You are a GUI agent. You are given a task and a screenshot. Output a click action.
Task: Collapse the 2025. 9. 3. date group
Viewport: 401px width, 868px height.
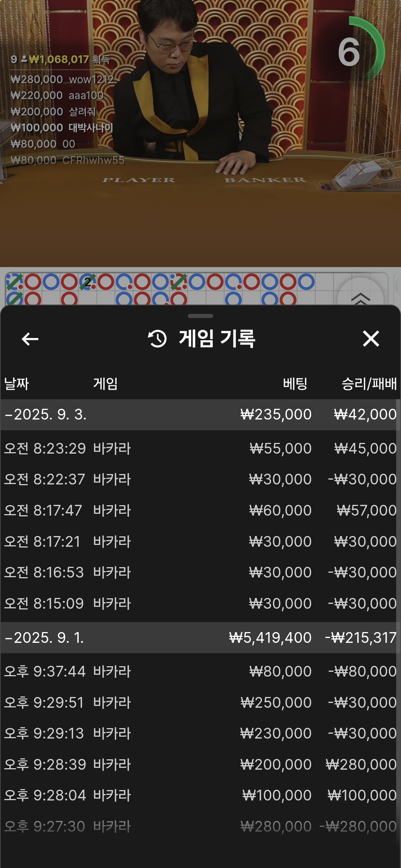point(200,414)
